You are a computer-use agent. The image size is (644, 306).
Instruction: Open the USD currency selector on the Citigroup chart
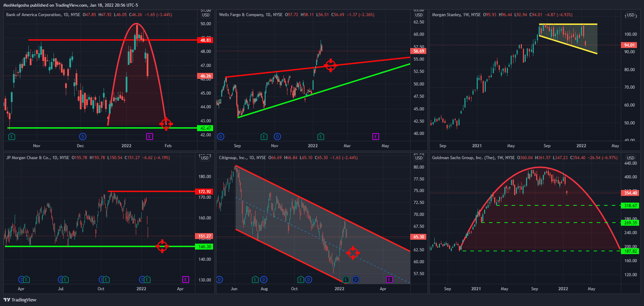pyautogui.click(x=419, y=158)
